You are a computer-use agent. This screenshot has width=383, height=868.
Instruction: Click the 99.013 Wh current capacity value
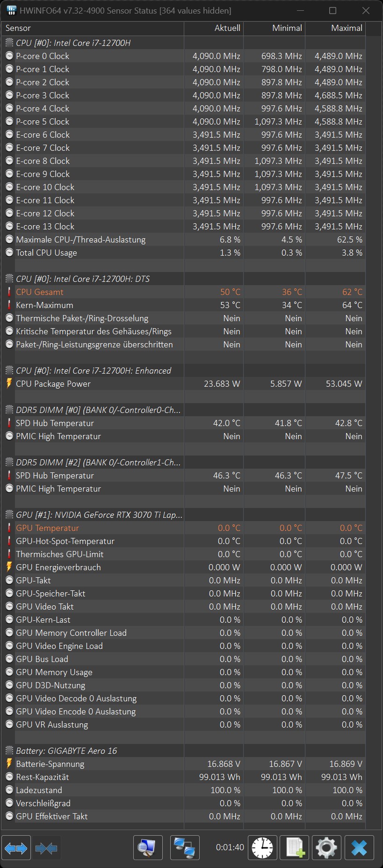[220, 777]
